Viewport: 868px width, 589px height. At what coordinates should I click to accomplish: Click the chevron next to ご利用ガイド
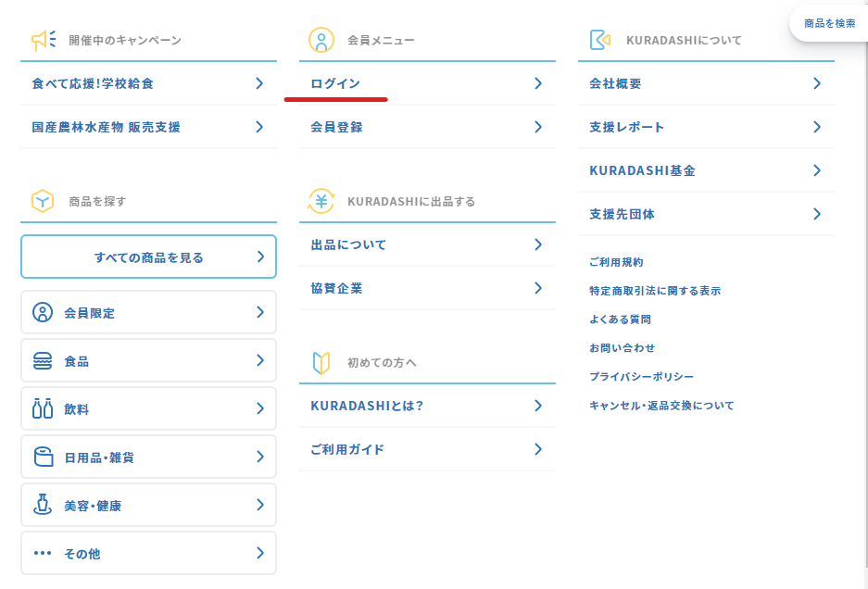click(538, 449)
